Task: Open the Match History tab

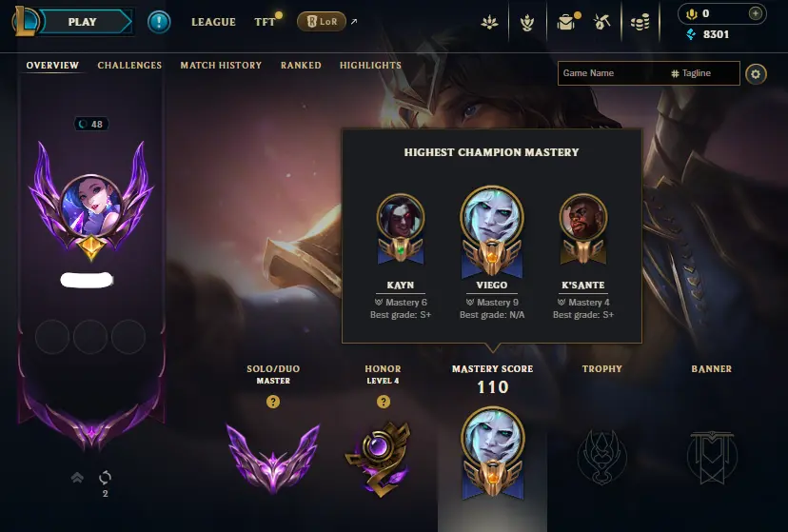Action: tap(221, 66)
